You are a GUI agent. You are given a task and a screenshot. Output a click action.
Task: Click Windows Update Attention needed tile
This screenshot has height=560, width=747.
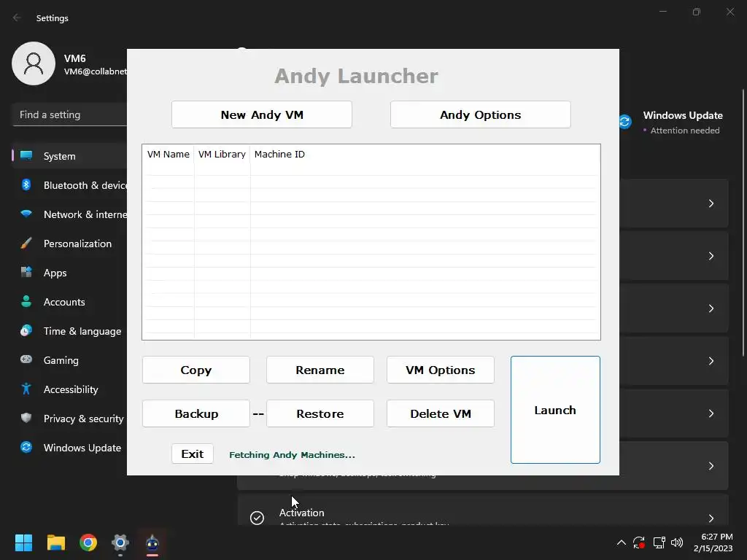pos(672,122)
